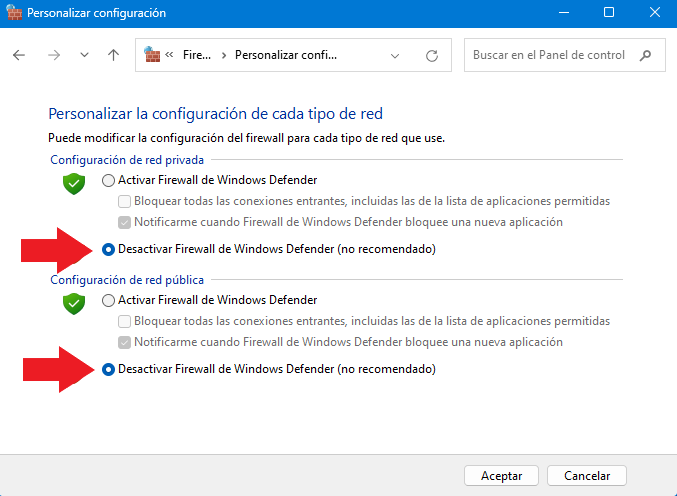This screenshot has width=677, height=496.
Task: Click 'Personalizar la configuración de cada tipo de red' title
Action: pos(215,114)
